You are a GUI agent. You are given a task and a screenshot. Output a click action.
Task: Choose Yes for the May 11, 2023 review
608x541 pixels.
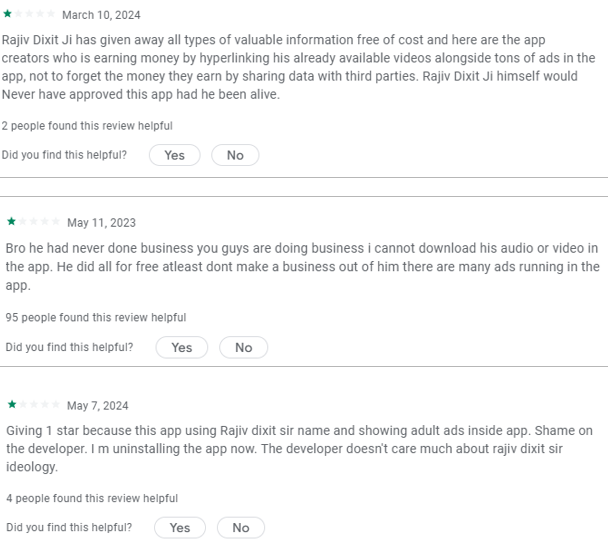click(181, 347)
